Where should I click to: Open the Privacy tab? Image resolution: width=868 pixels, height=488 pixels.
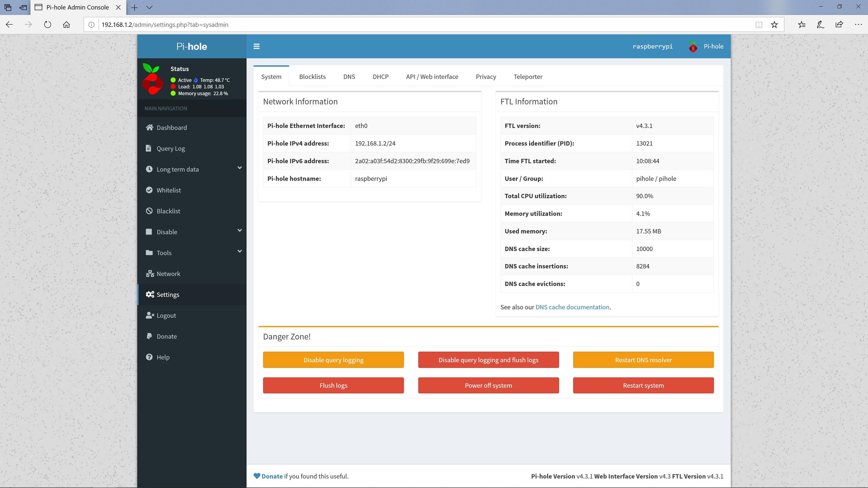[486, 76]
